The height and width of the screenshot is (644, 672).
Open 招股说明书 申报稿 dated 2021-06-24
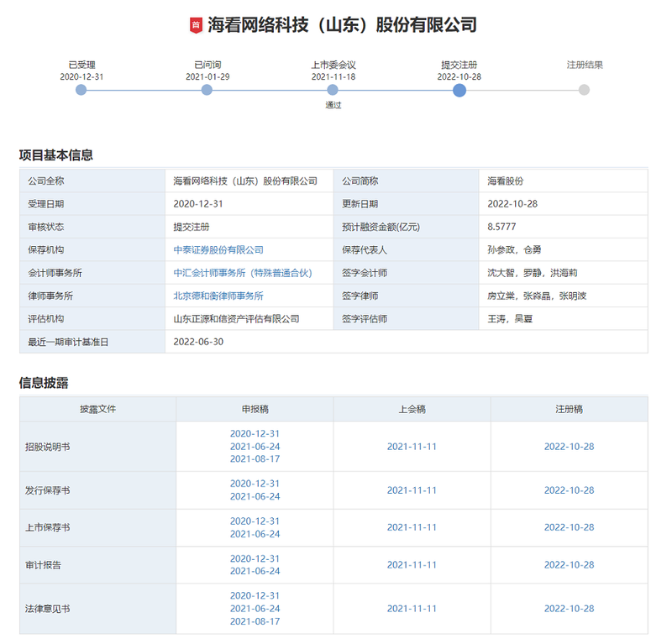[255, 447]
